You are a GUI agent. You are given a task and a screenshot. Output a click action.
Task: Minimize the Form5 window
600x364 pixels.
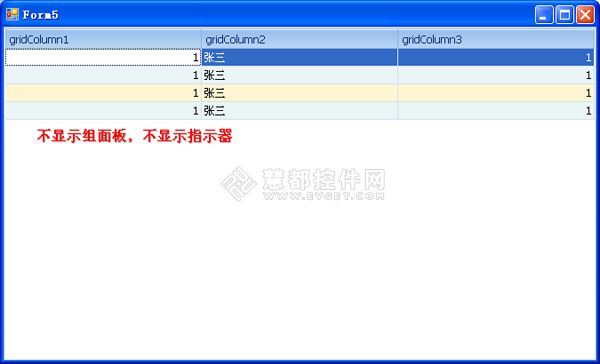point(544,15)
